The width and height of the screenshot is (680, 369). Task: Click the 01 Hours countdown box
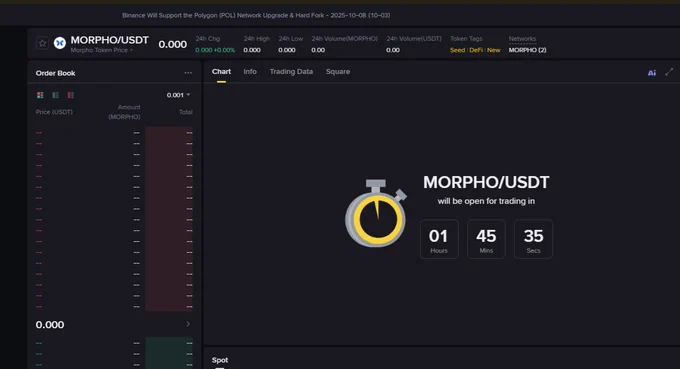coord(439,239)
